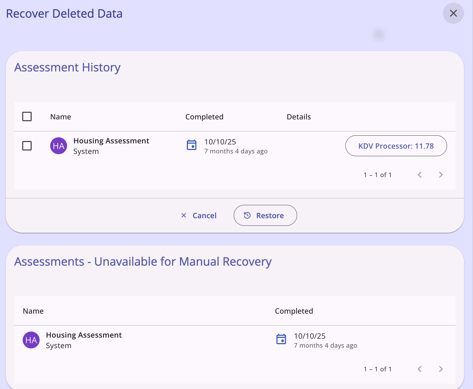The height and width of the screenshot is (389, 473).
Task: Check the Housing Assessment row checkbox
Action: point(27,146)
